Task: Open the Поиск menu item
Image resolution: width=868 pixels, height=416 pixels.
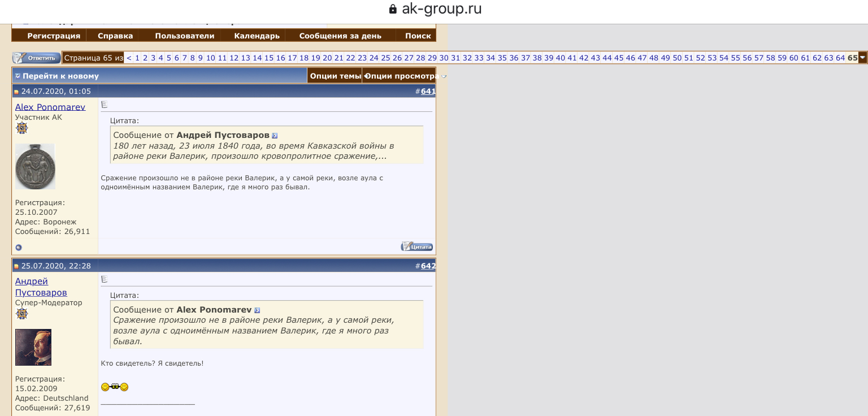Action: (418, 36)
